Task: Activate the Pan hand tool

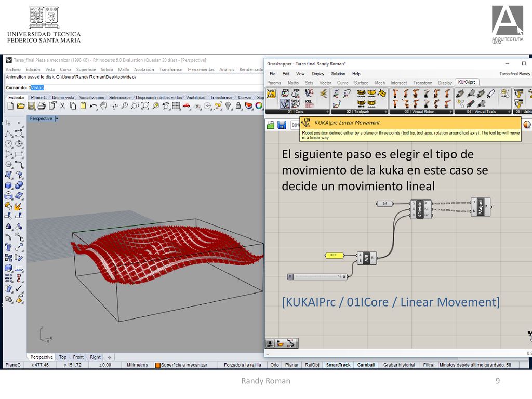Action: pos(103,106)
